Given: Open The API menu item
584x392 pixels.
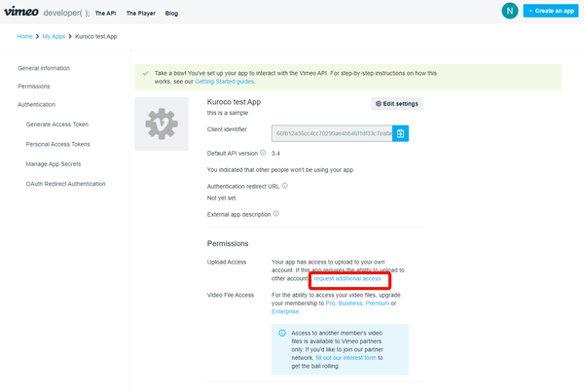Looking at the screenshot, I should point(105,13).
